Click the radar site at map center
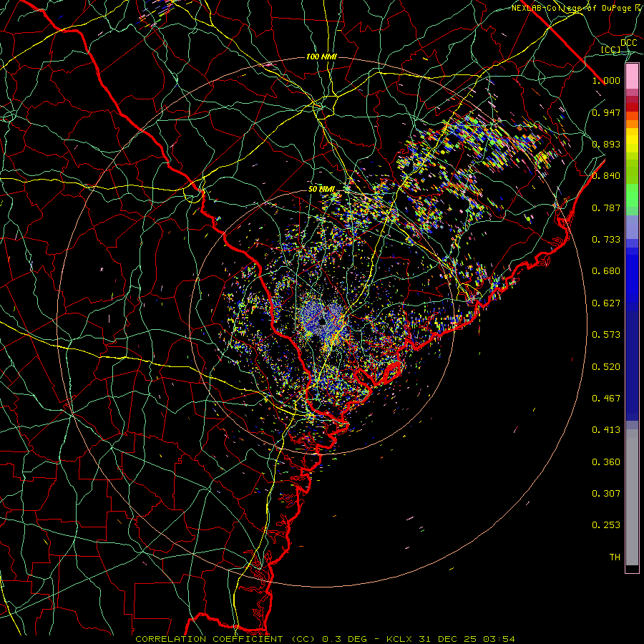644x644 pixels. click(x=322, y=322)
